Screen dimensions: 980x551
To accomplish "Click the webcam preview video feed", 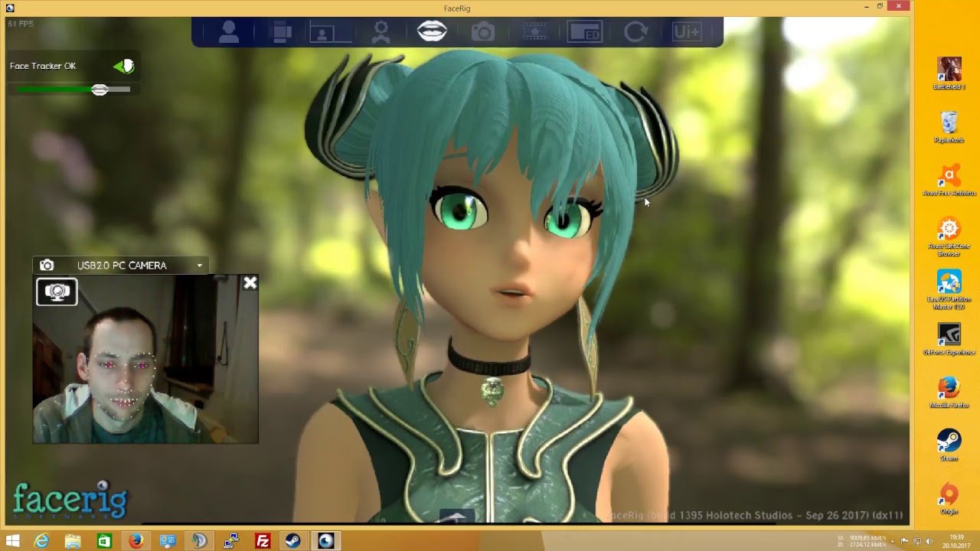I will click(x=145, y=359).
